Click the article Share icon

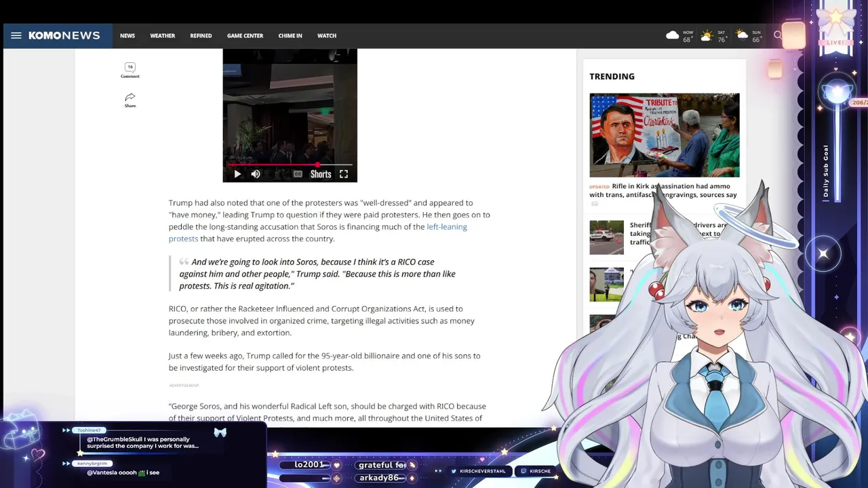[x=130, y=100]
